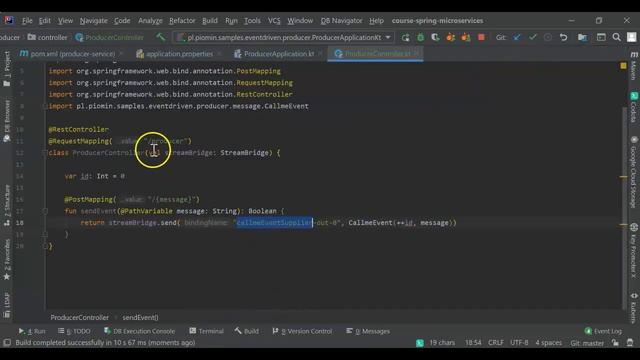640x360 pixels.
Task: Open the TODO tool window button
Action: pyautogui.click(x=74, y=331)
